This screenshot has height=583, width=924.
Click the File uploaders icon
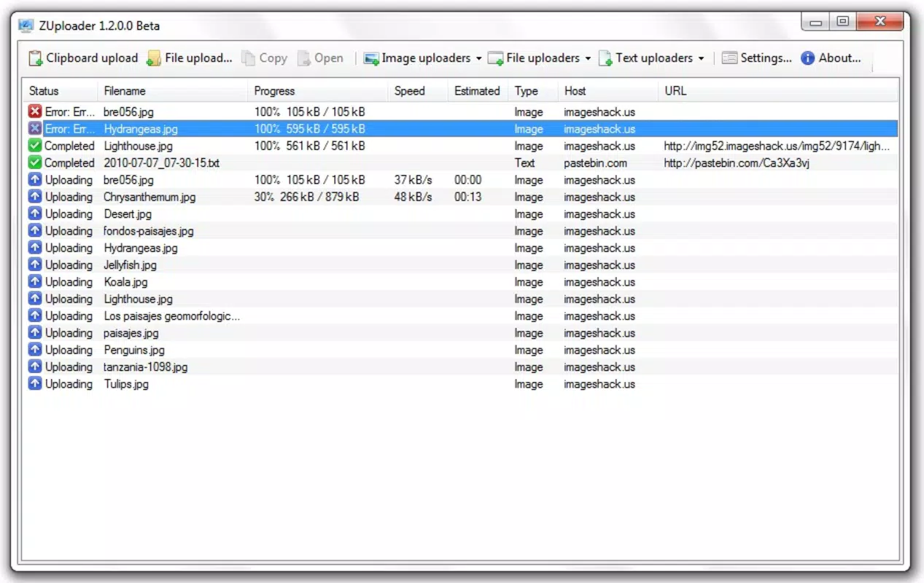[496, 58]
